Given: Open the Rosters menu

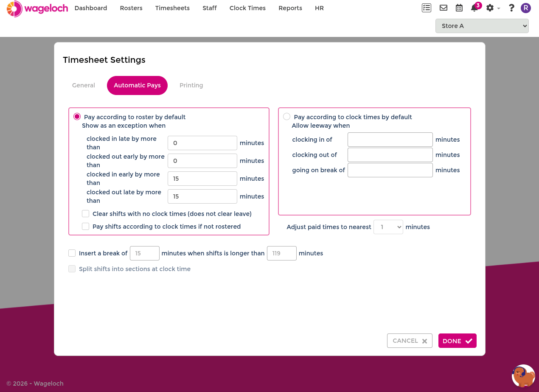Looking at the screenshot, I should [x=131, y=8].
